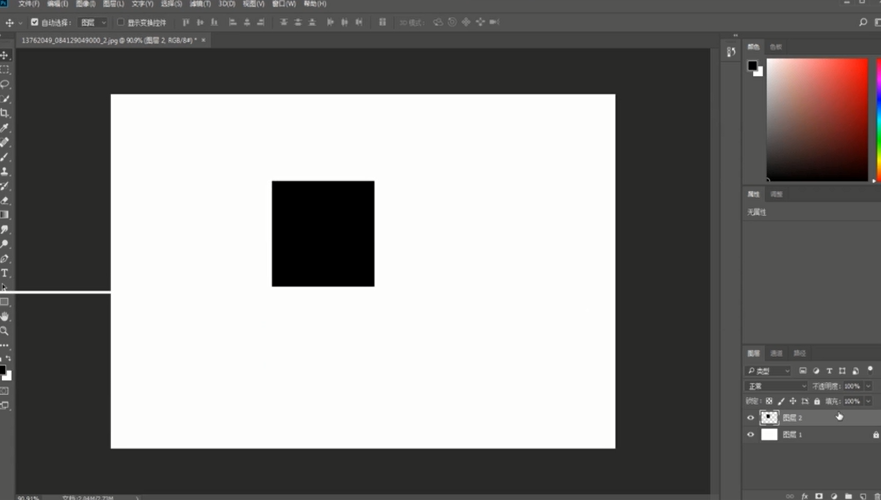Select the Rectangle shape tool
The image size is (881, 500).
[4, 302]
